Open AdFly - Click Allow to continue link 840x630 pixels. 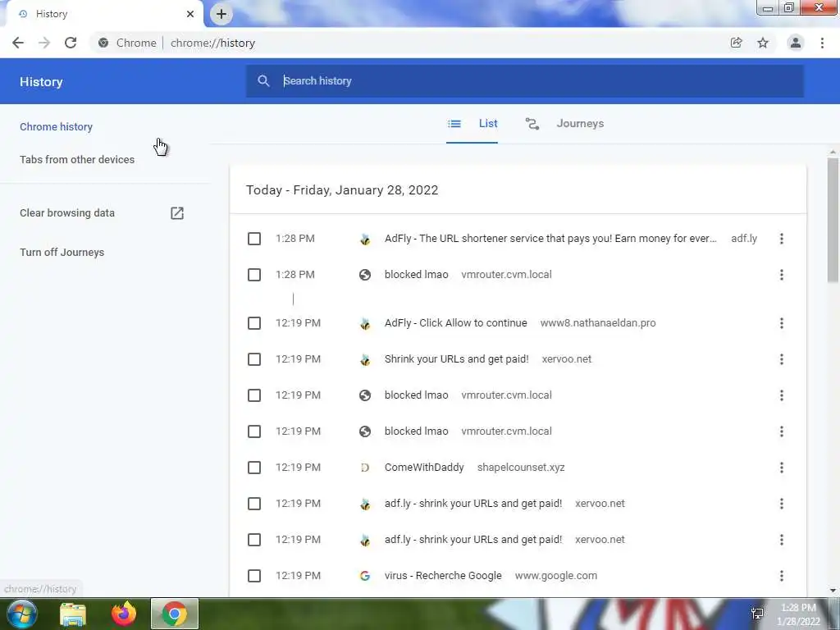pos(456,323)
